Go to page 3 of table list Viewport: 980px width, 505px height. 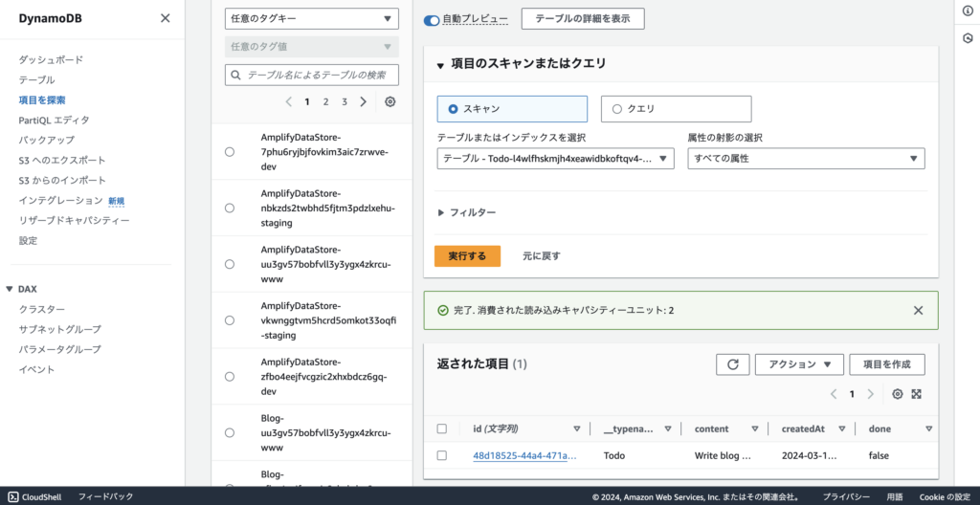click(345, 102)
